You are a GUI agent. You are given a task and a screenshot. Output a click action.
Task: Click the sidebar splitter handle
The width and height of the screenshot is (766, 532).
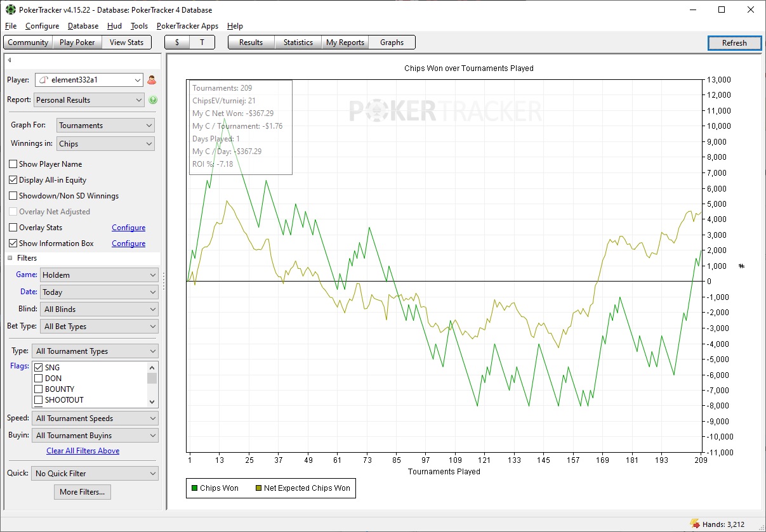click(x=164, y=282)
